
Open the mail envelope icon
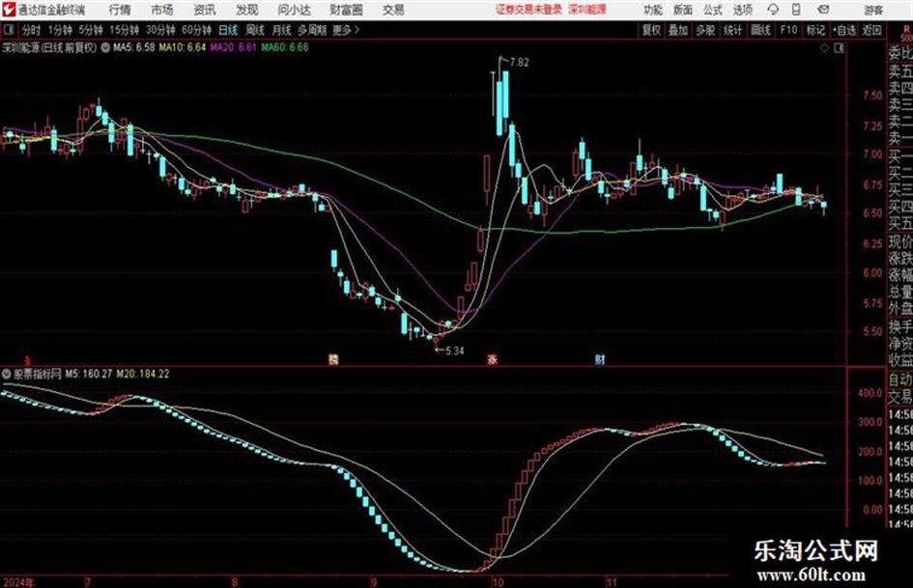[x=823, y=10]
